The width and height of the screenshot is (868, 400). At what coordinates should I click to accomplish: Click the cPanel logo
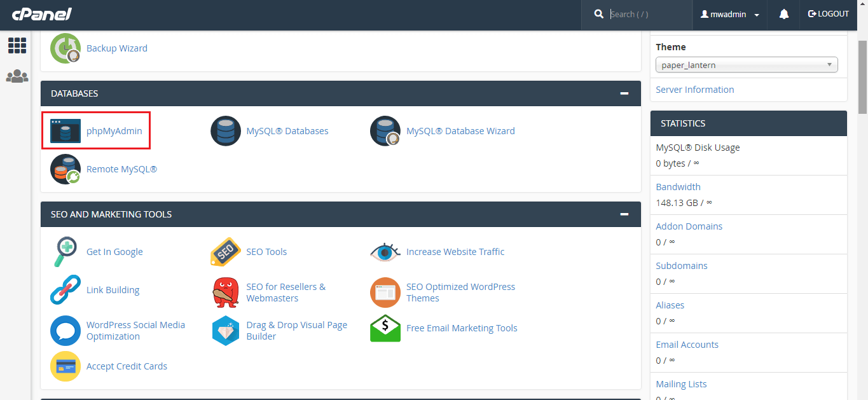[x=41, y=14]
